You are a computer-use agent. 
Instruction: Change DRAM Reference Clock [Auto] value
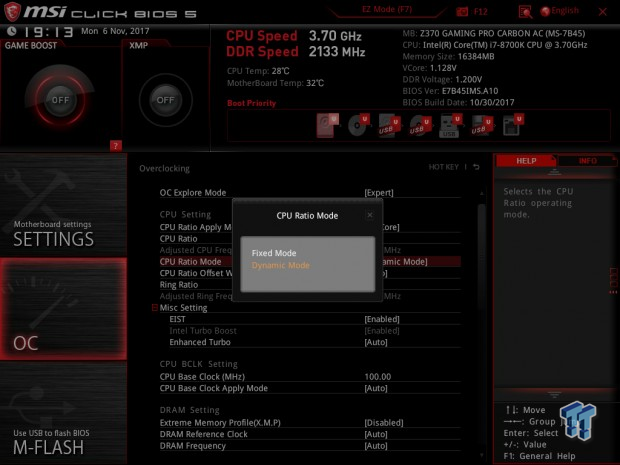pyautogui.click(x=376, y=434)
